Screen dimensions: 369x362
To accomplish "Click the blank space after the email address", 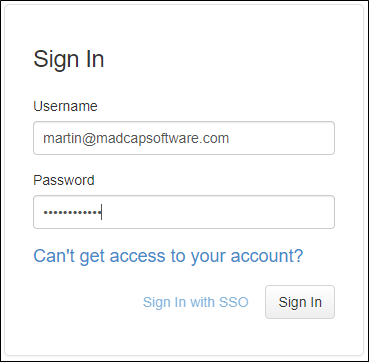I will click(282, 138).
